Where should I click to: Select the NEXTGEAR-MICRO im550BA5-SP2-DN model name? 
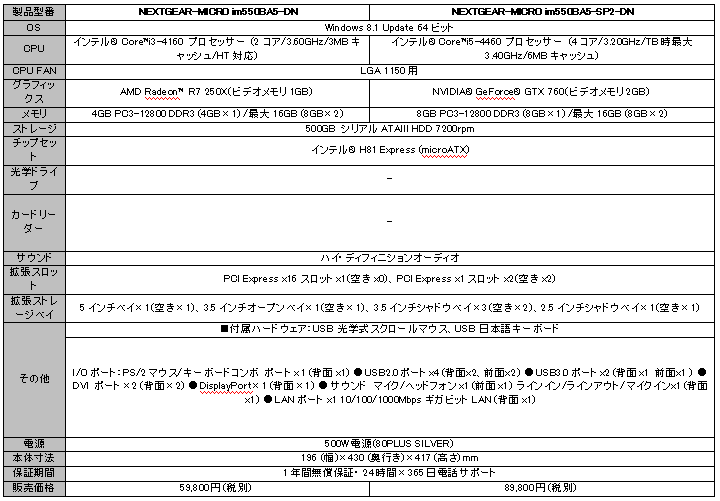coord(542,12)
